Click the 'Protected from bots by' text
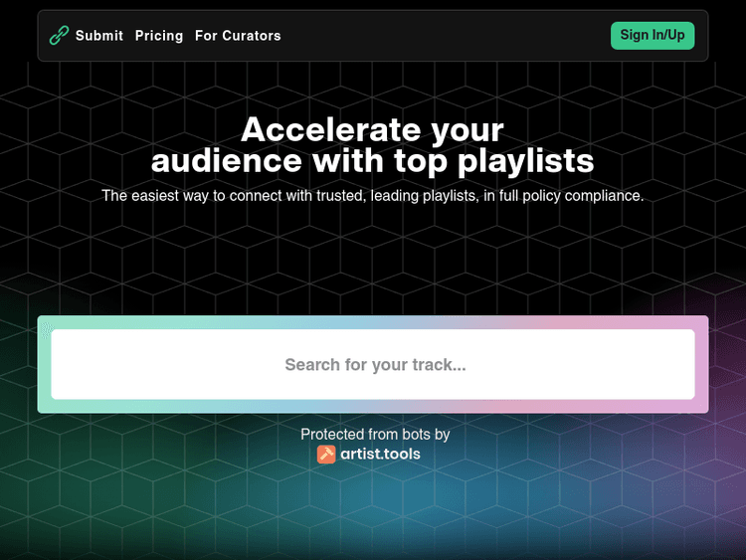 (x=375, y=435)
